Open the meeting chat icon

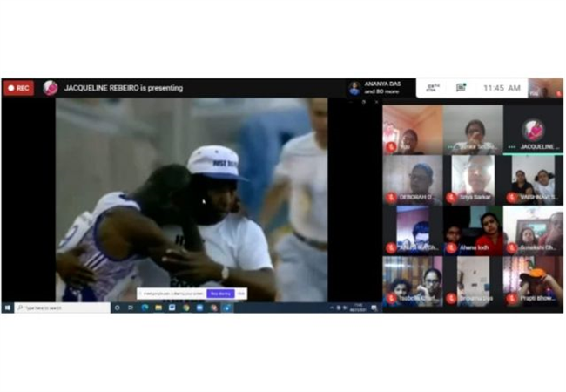point(461,88)
